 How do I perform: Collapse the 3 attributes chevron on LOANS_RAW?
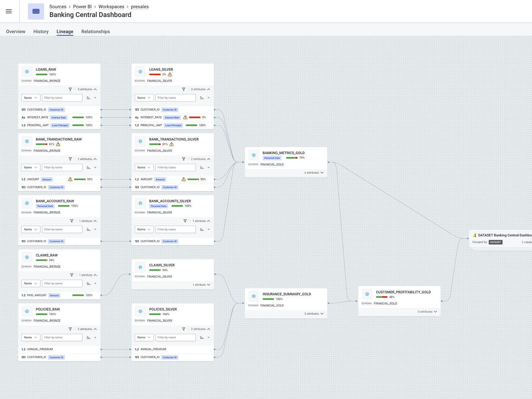click(x=96, y=89)
